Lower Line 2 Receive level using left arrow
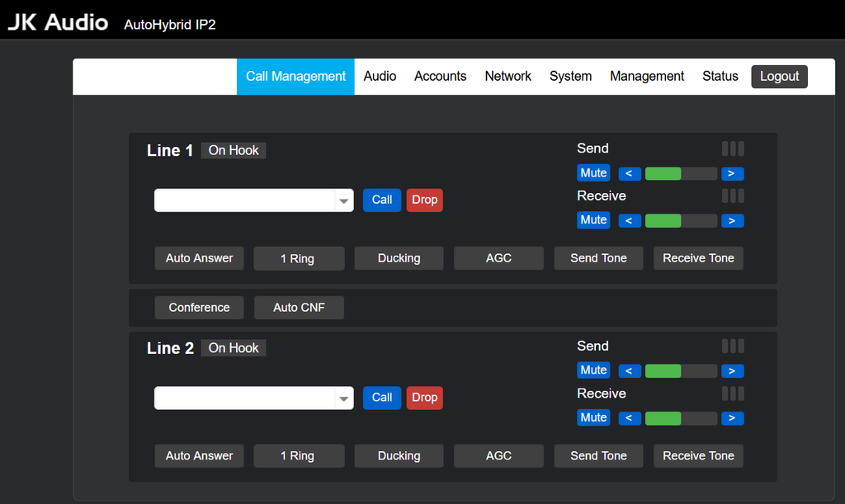The image size is (845, 504). [x=629, y=418]
